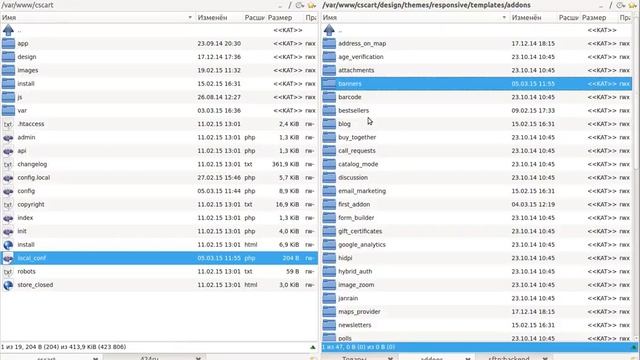Select the form_builder folder name
The width and height of the screenshot is (640, 360).
pyautogui.click(x=356, y=218)
